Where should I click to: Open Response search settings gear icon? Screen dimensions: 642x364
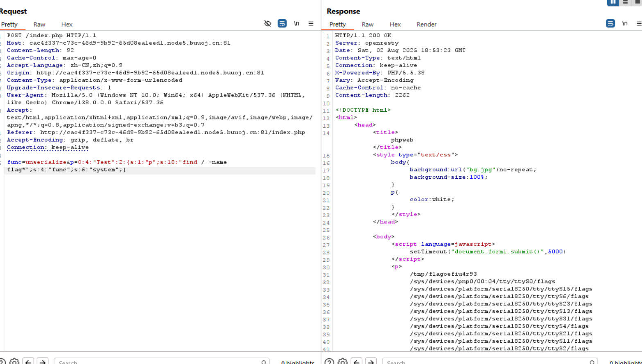pyautogui.click(x=343, y=362)
